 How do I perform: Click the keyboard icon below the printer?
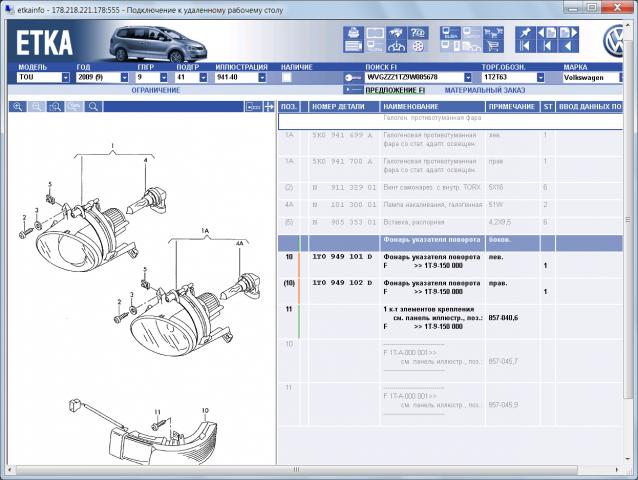353,46
